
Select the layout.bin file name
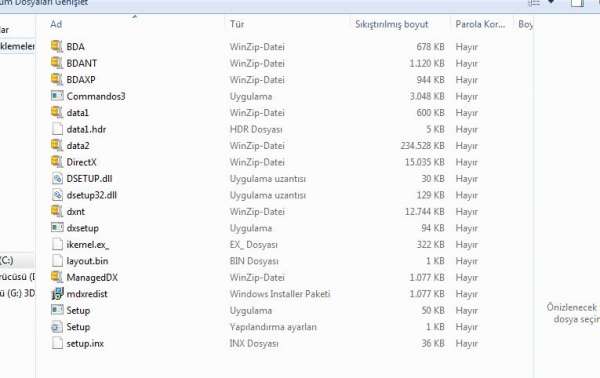(x=87, y=261)
